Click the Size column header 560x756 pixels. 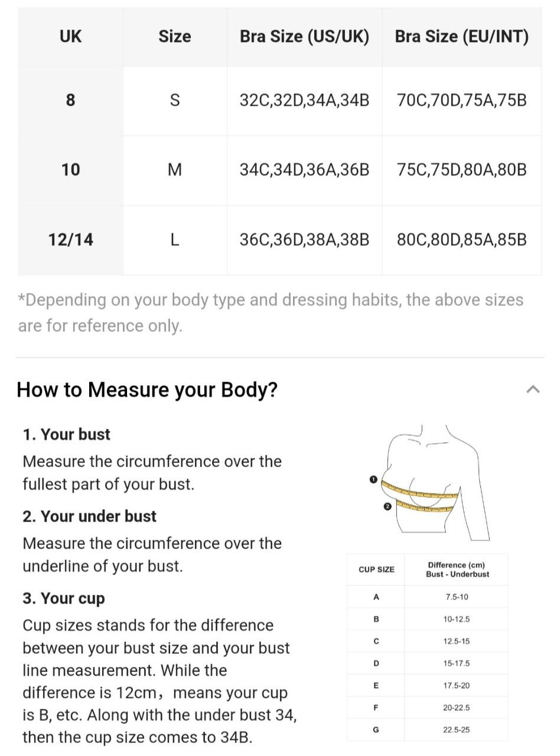point(175,37)
